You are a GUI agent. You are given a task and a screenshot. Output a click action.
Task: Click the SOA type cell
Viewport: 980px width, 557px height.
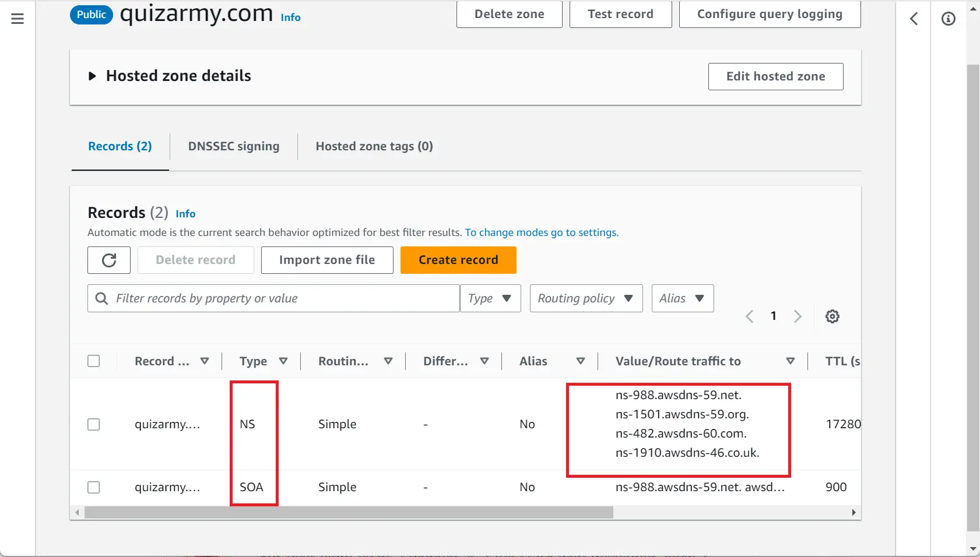[x=251, y=487]
